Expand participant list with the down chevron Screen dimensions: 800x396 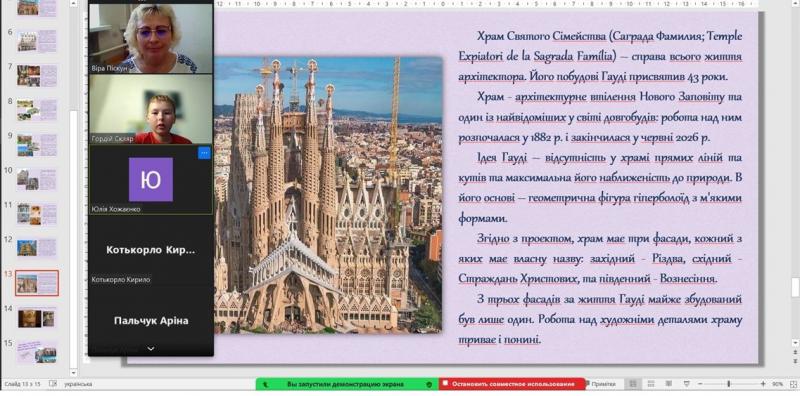[151, 349]
